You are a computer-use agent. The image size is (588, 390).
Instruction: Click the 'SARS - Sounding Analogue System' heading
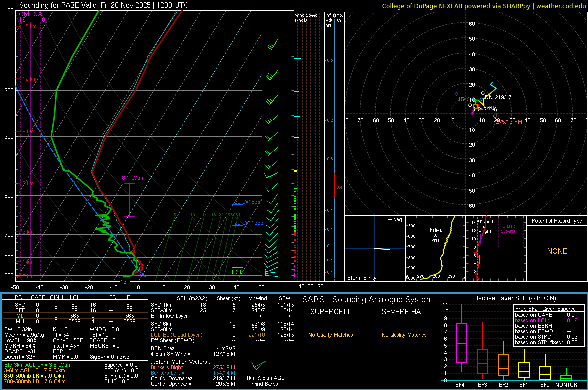(x=368, y=300)
